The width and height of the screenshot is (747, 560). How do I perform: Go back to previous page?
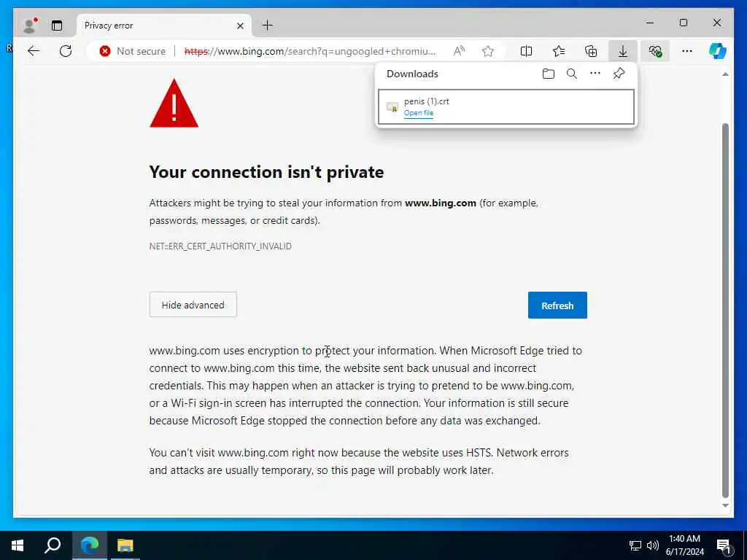click(x=34, y=51)
